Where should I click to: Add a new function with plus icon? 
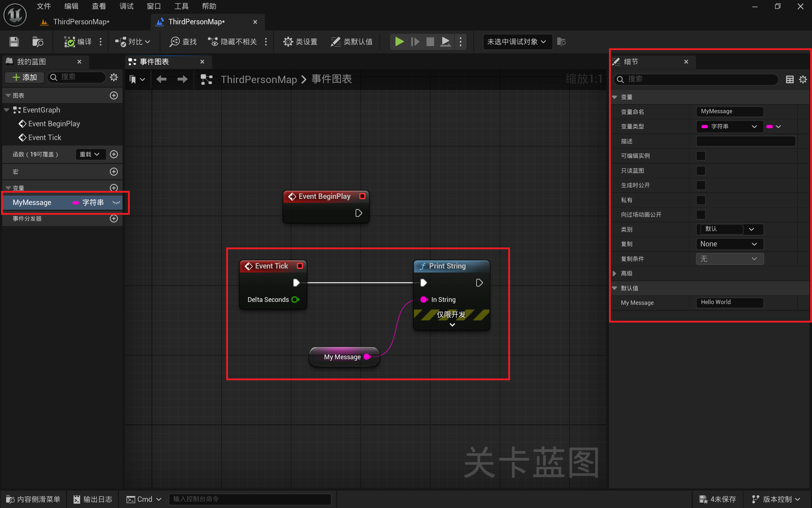point(114,154)
